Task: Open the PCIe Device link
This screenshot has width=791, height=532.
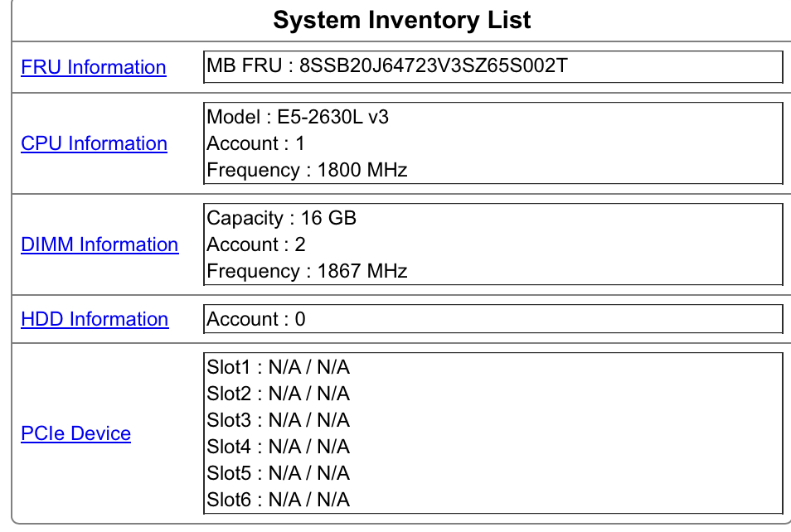Action: click(75, 433)
